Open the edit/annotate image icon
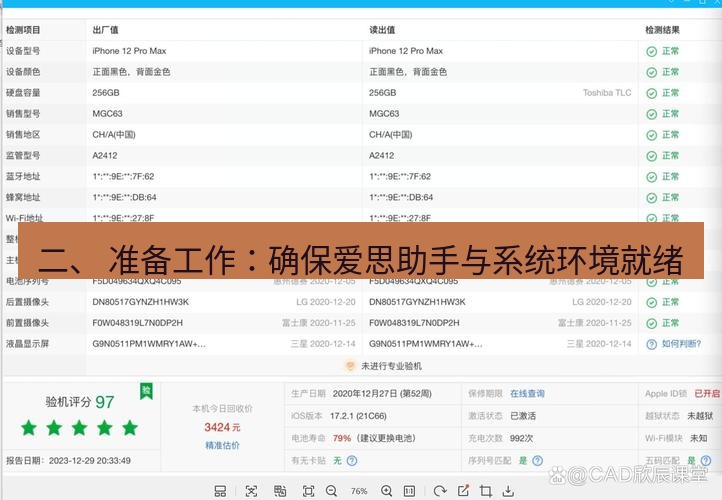The width and height of the screenshot is (722, 500). tap(464, 491)
